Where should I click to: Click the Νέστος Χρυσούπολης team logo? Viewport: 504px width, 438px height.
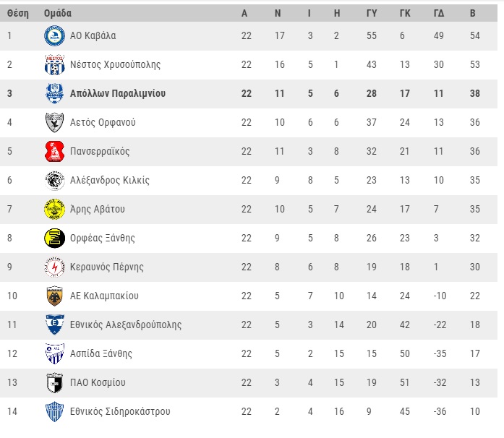pyautogui.click(x=55, y=65)
